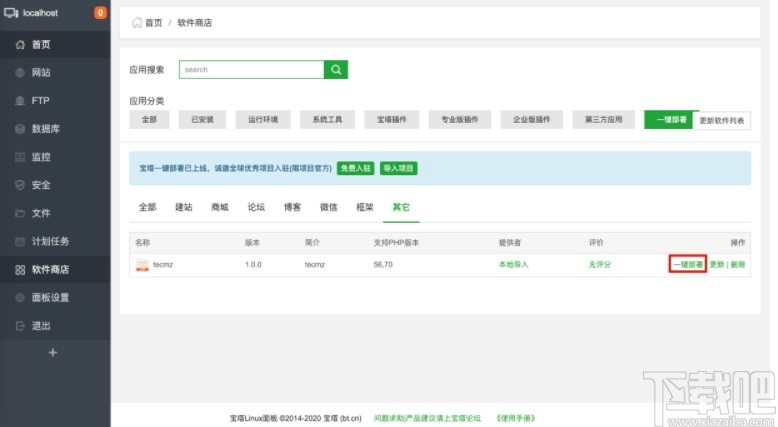The width and height of the screenshot is (778, 427).
Task: Open the 宝塔论坛 help link in footer
Action: coord(427,418)
